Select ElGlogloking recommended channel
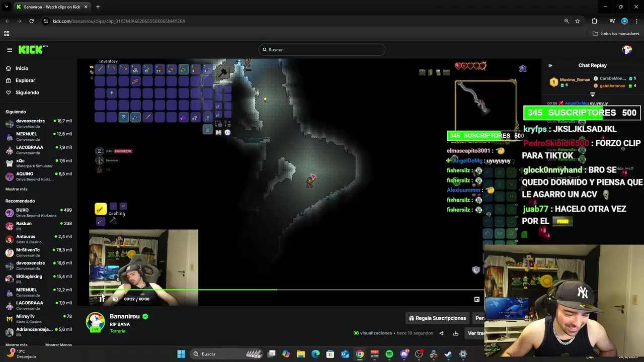Image resolution: width=644 pixels, height=362 pixels. (x=39, y=279)
